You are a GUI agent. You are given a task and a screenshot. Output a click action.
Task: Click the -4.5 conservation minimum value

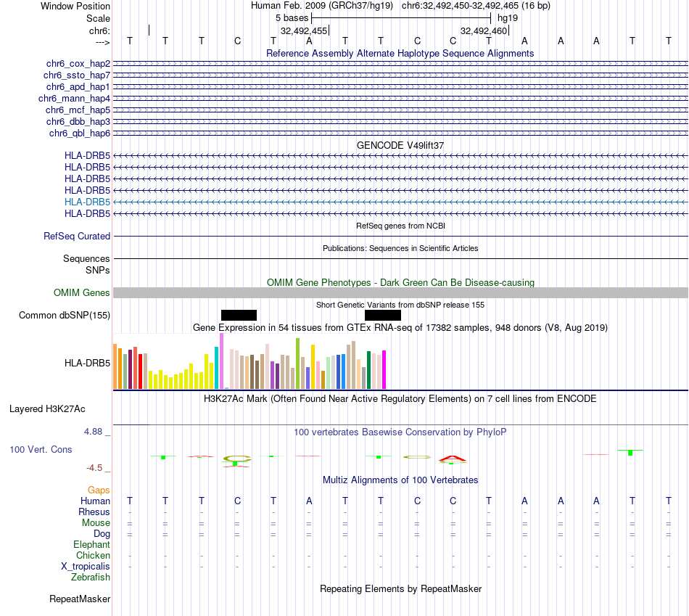pyautogui.click(x=94, y=468)
